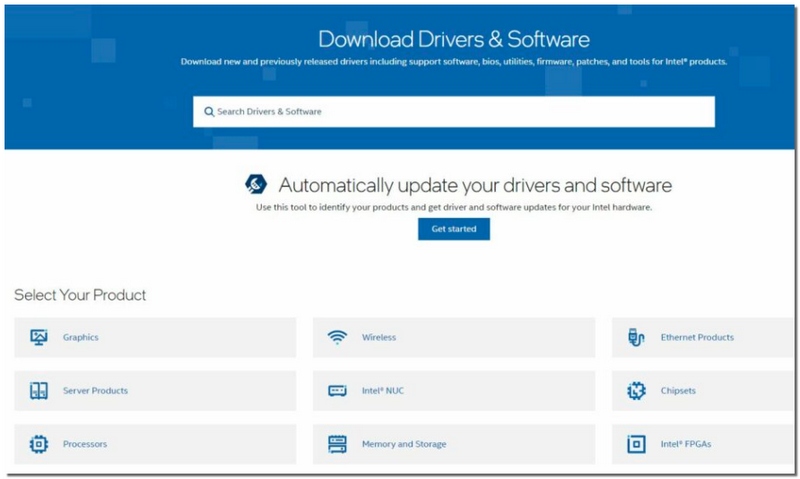Viewport: 800px width, 479px height.
Task: Click the Processors chip icon
Action: [39, 444]
